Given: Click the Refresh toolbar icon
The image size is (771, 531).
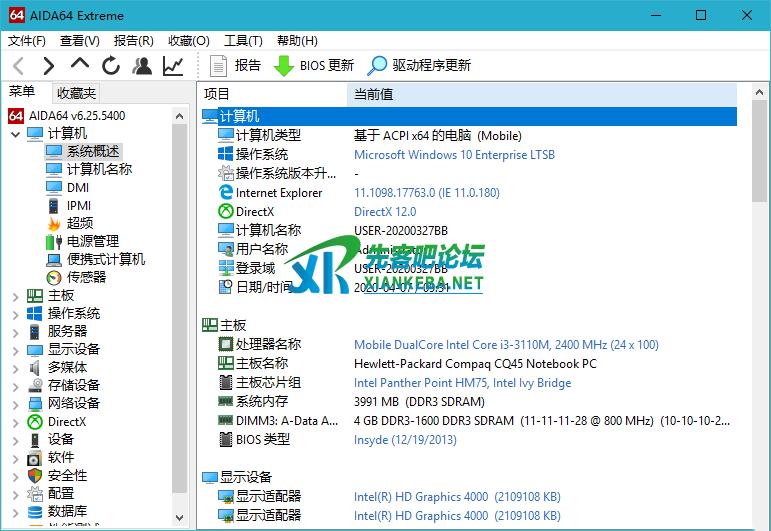Looking at the screenshot, I should click(111, 66).
